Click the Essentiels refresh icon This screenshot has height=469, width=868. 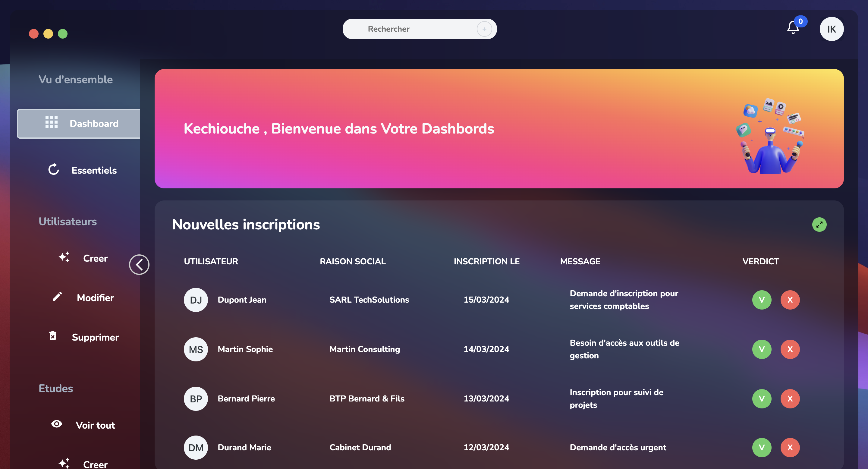click(x=54, y=169)
